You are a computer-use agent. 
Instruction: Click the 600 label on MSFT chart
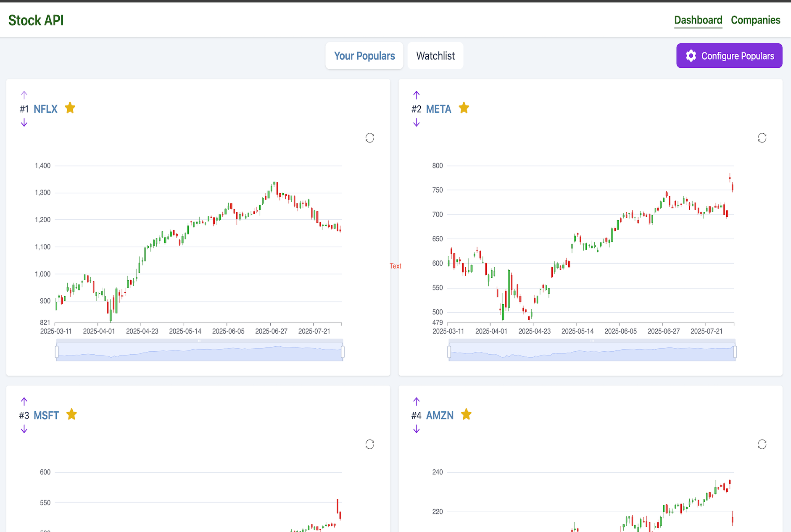click(x=45, y=472)
